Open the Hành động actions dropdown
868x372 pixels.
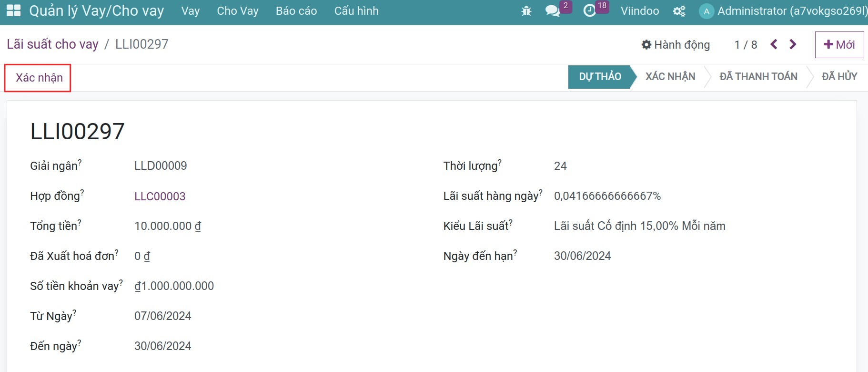pyautogui.click(x=676, y=45)
